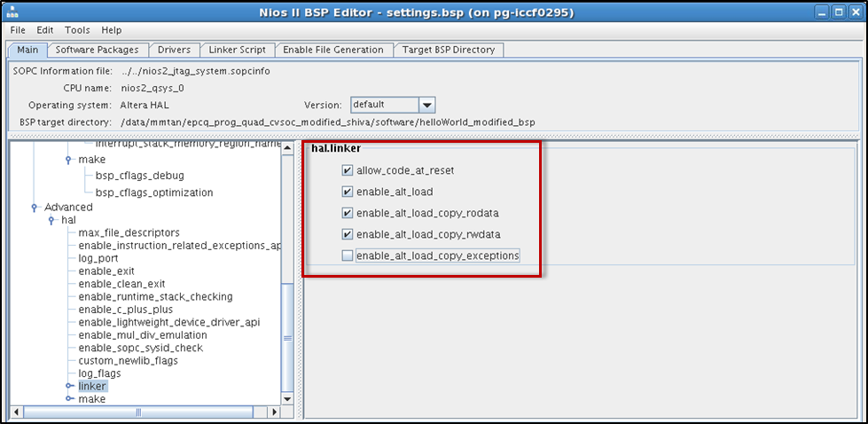The image size is (868, 424).
Task: Select enable_c_plus_plus setting
Action: 126,310
